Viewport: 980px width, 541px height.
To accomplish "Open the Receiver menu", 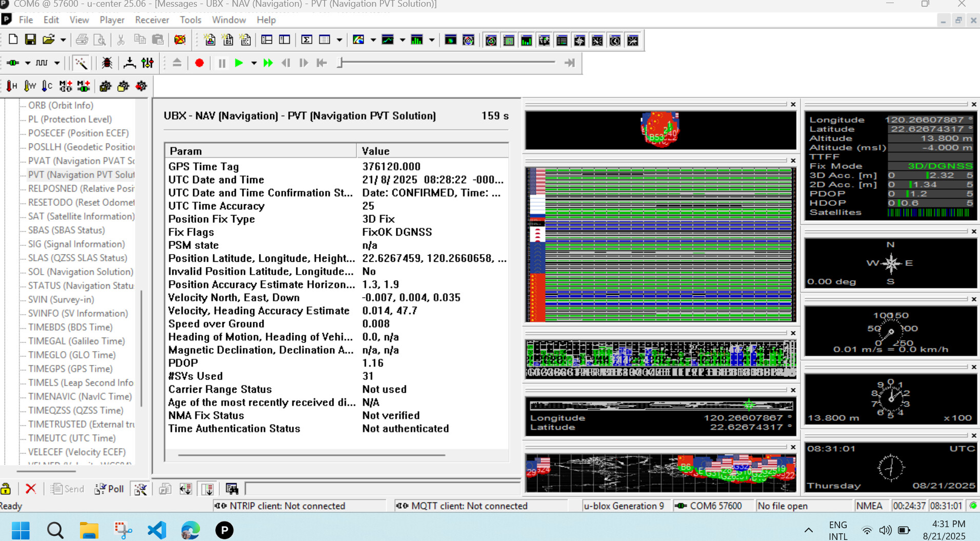I will [152, 20].
